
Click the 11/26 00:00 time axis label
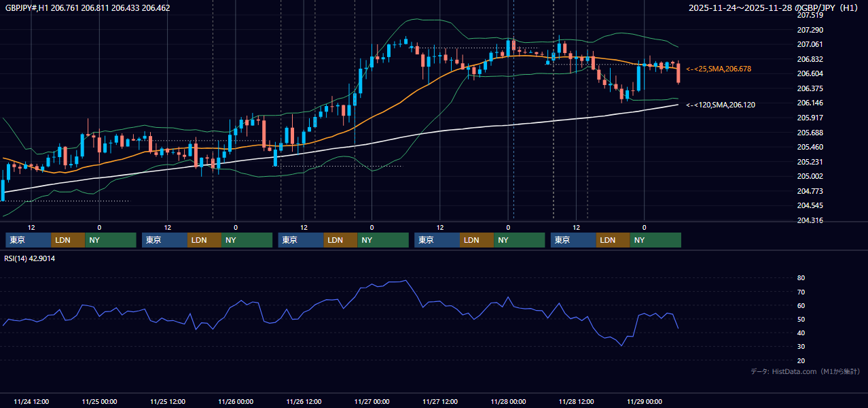pos(236,401)
